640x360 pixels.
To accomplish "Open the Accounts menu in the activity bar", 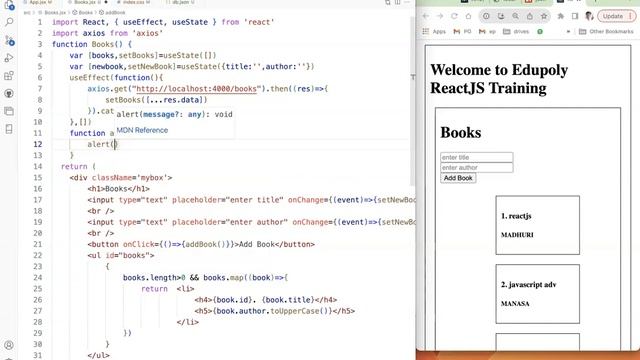I will (x=9, y=345).
